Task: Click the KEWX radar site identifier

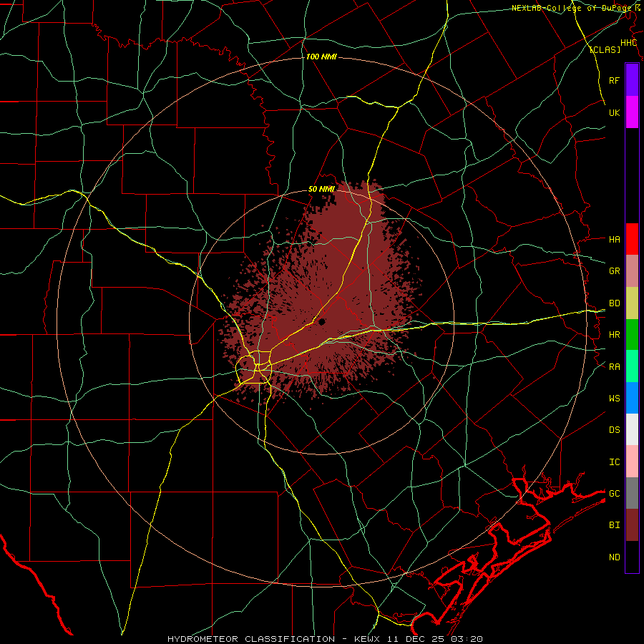Action: click(369, 639)
